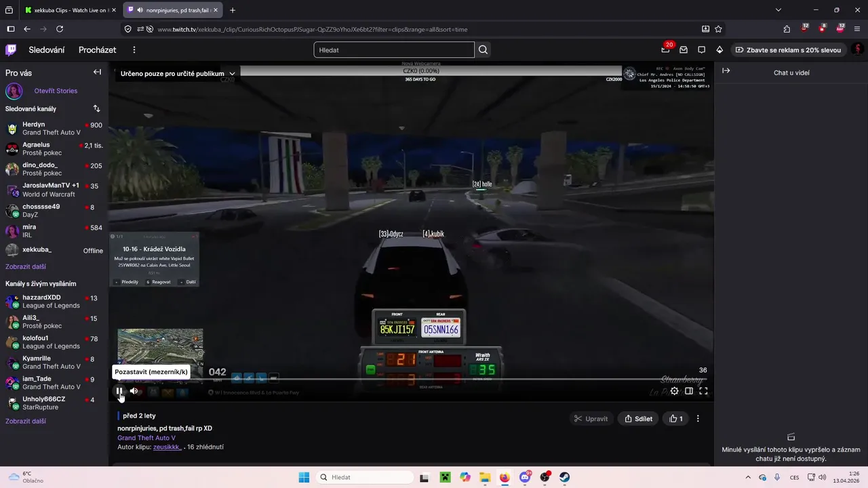Collapse the Pro vás sidebar
868x488 pixels.
pos(97,72)
